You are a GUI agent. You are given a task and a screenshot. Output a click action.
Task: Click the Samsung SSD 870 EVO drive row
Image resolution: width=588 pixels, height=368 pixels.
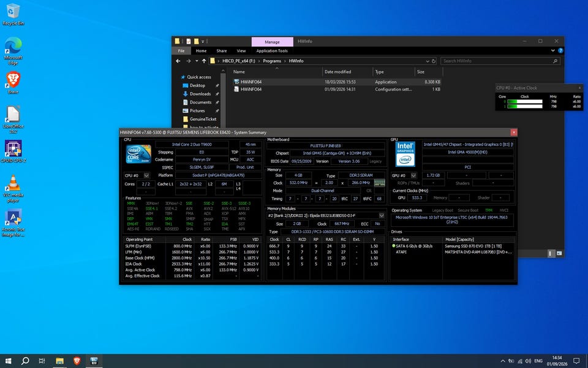coord(452,246)
